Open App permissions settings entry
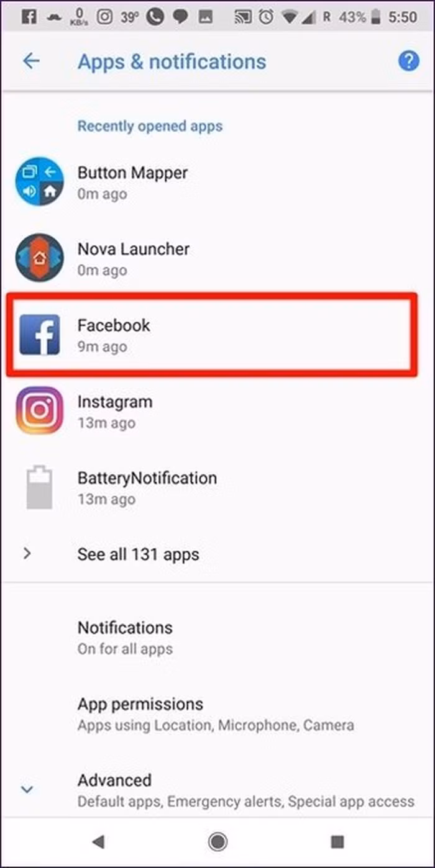 click(x=217, y=713)
